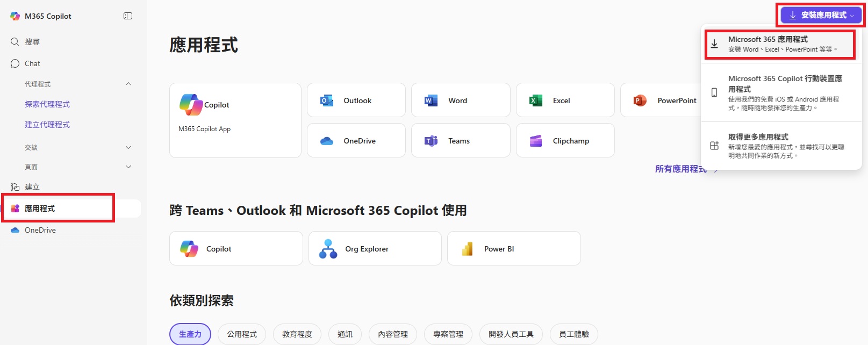Click the Org Explorer icon
Image resolution: width=868 pixels, height=345 pixels.
click(328, 249)
